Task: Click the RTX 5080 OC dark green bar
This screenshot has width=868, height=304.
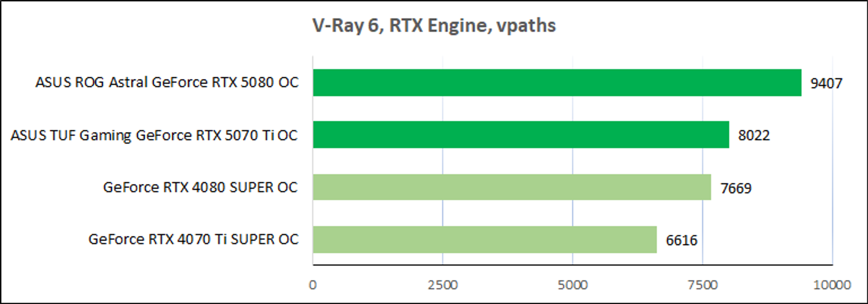Action: [557, 83]
